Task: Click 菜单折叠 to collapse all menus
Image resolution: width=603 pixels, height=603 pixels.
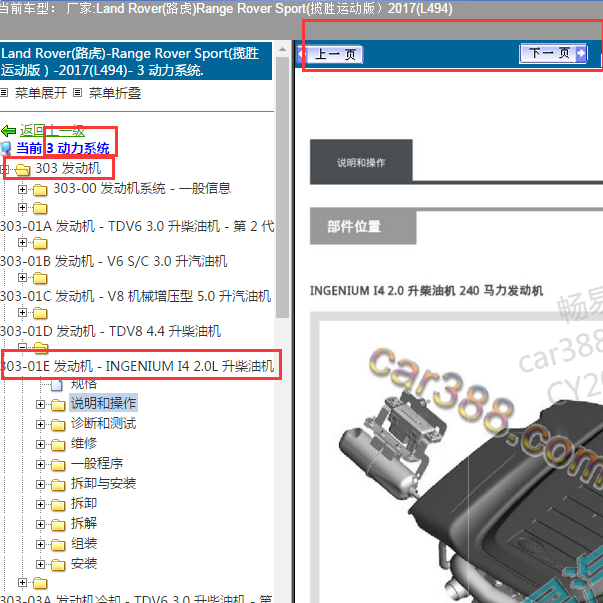Action: click(x=115, y=93)
